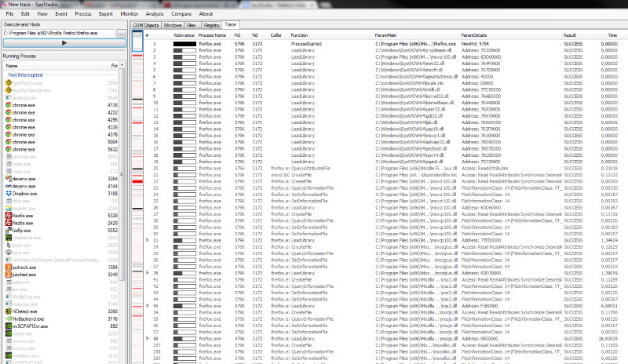Select devenv.exe icon with Pid 4144

point(9,186)
